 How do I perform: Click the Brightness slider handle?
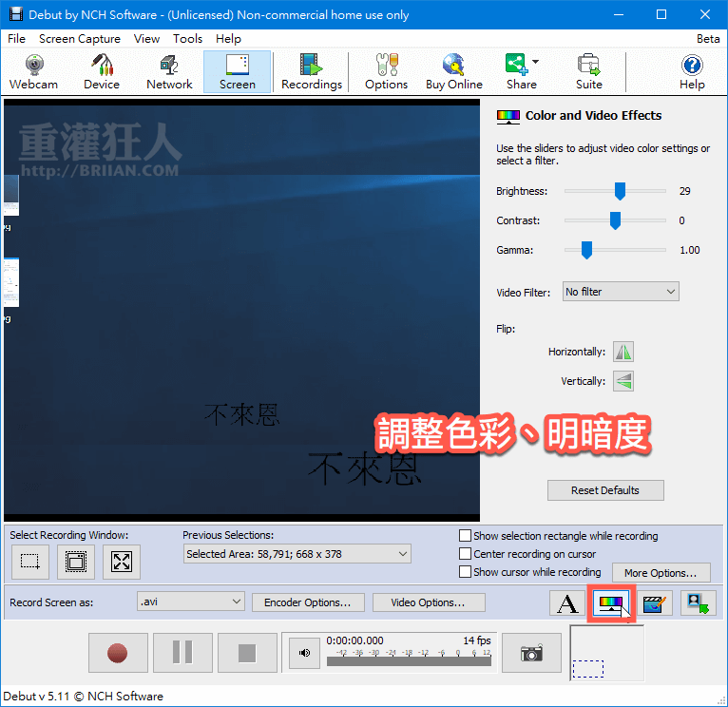tap(620, 191)
